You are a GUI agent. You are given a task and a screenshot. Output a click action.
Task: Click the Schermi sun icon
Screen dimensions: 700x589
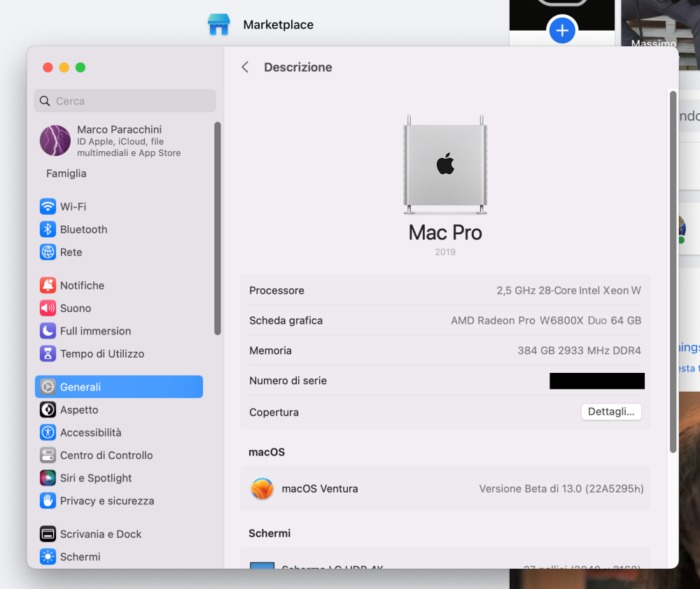coord(48,556)
